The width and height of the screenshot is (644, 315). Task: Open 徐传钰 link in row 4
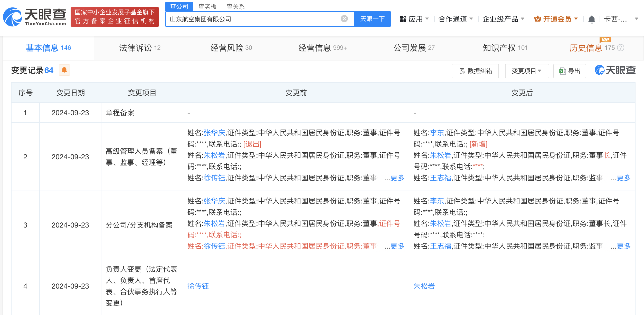pos(198,286)
